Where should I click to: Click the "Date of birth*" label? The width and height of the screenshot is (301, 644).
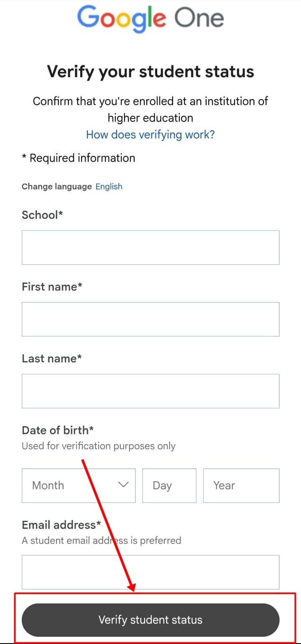point(58,430)
